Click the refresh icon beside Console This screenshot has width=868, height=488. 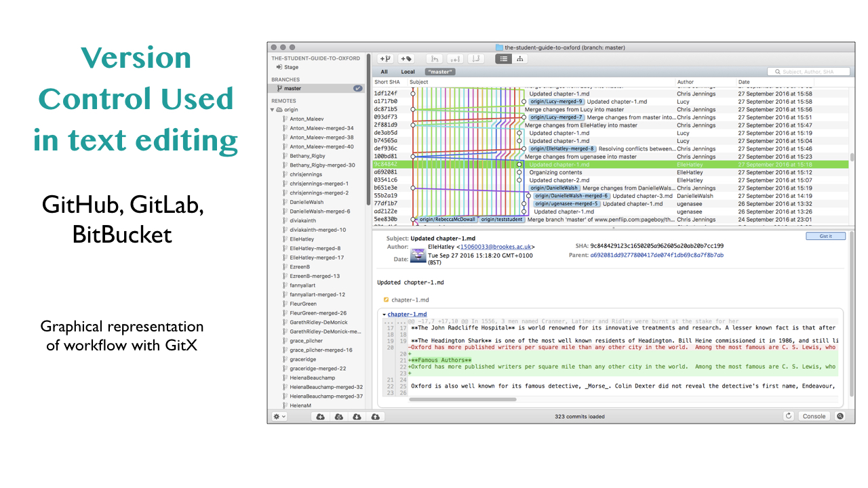789,416
